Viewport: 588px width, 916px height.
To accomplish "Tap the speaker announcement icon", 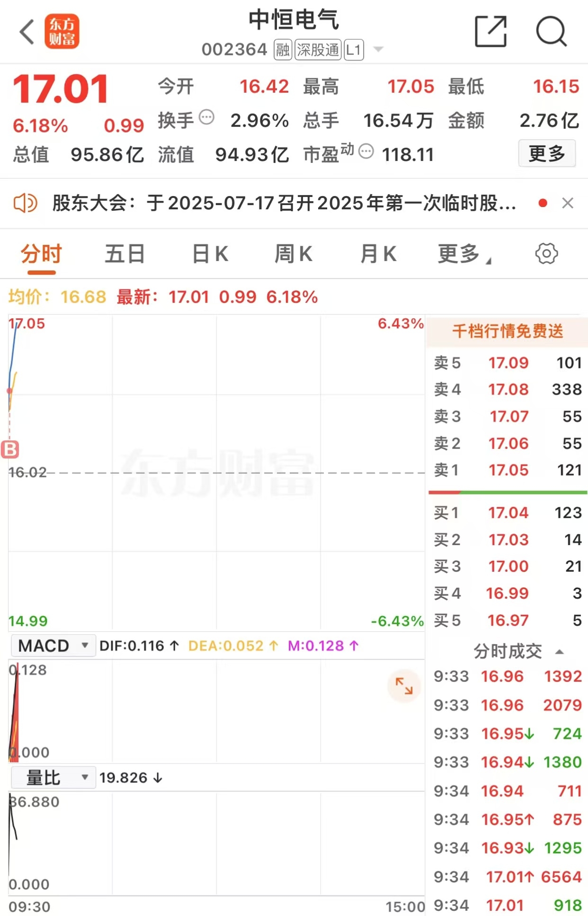I will click(x=25, y=203).
